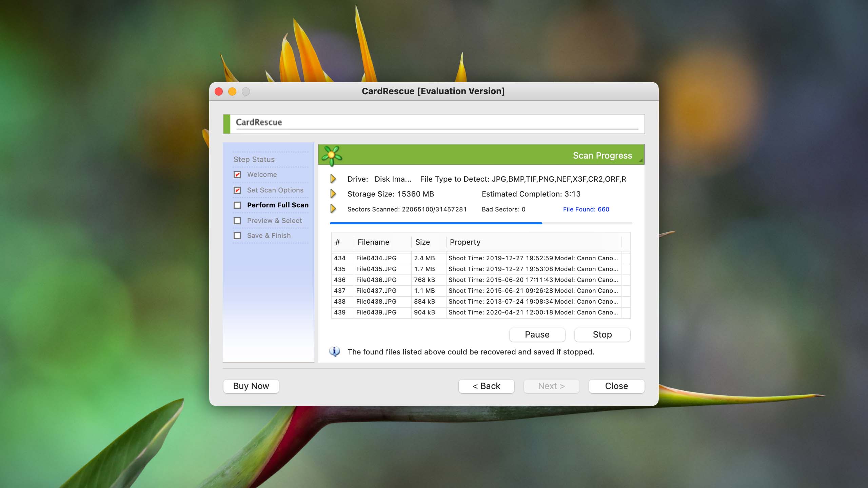Stop the scan

[x=602, y=334]
